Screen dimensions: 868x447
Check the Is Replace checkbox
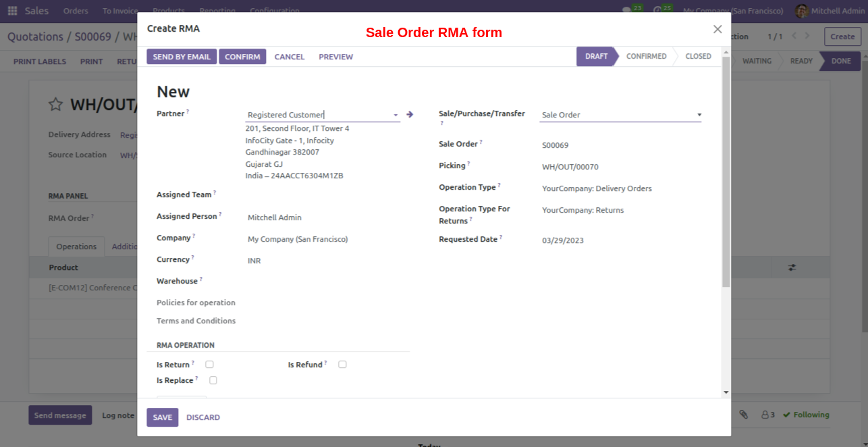point(213,380)
